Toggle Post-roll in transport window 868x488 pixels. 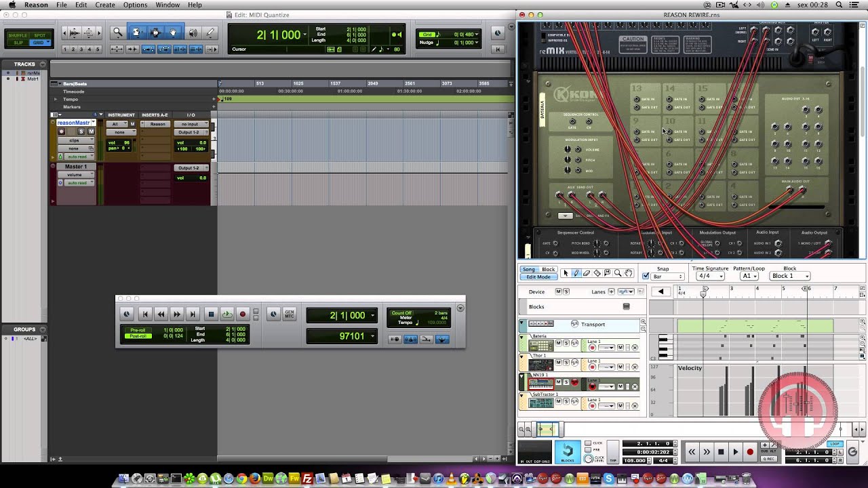(x=138, y=336)
